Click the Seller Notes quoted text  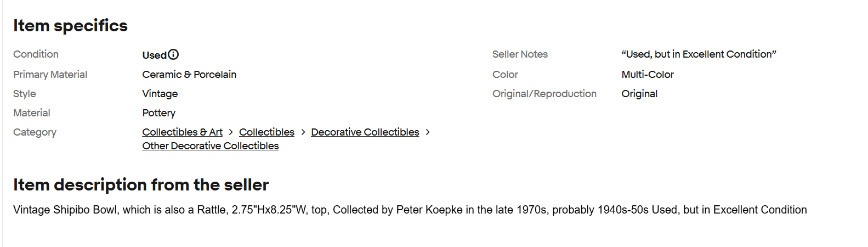699,54
